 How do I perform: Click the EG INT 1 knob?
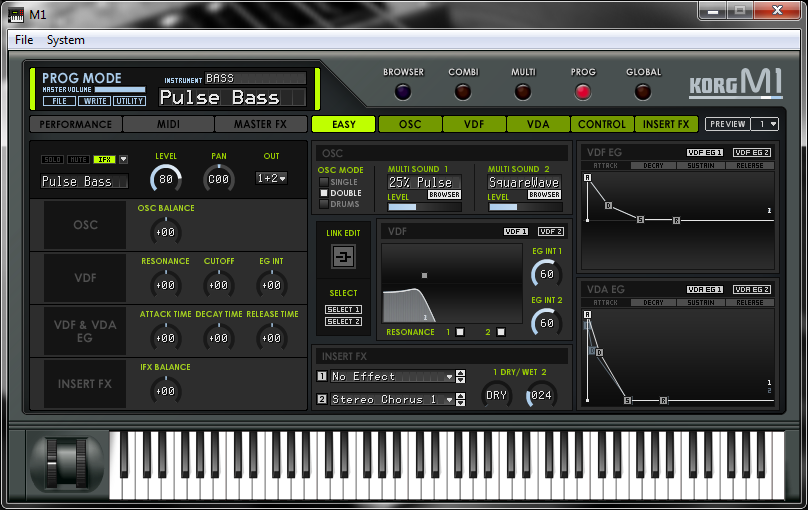(547, 274)
